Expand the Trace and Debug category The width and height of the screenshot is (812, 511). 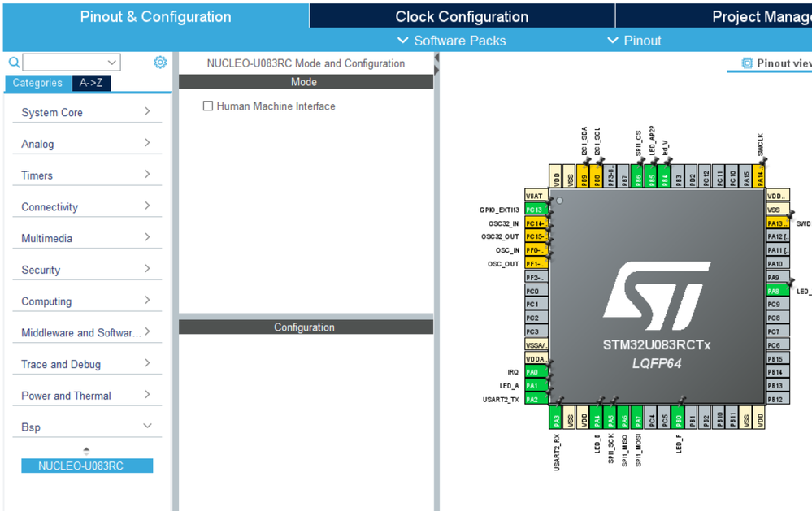(x=87, y=364)
